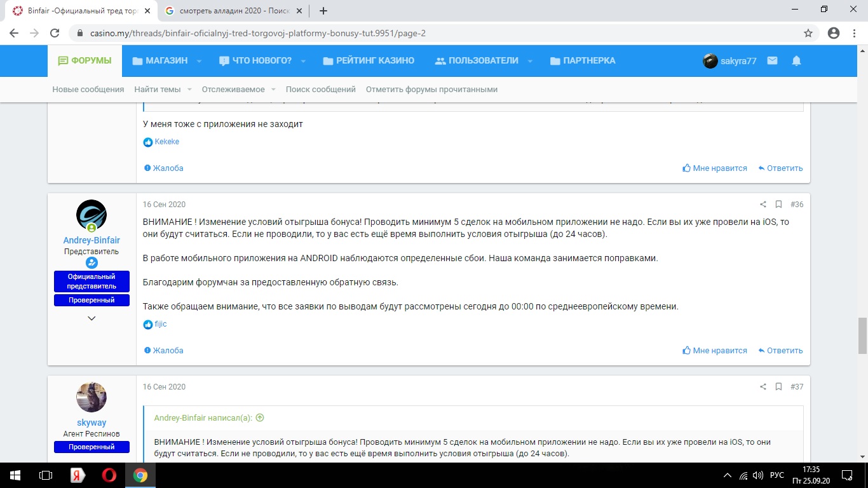Open the ПОЛЬЗОВАТЕЛИ navigation item

coord(477,61)
